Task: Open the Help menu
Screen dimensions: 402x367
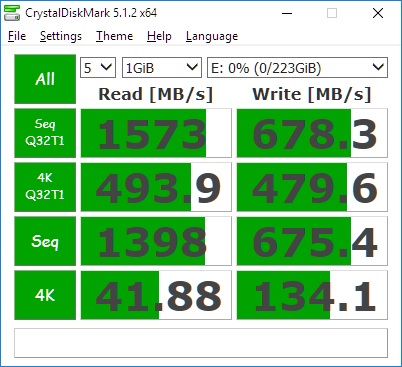Action: 159,36
